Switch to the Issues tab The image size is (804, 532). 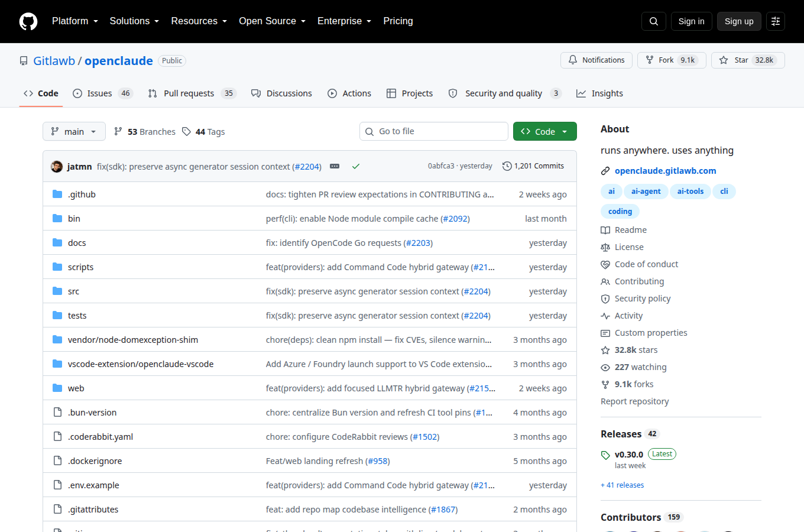tap(103, 93)
